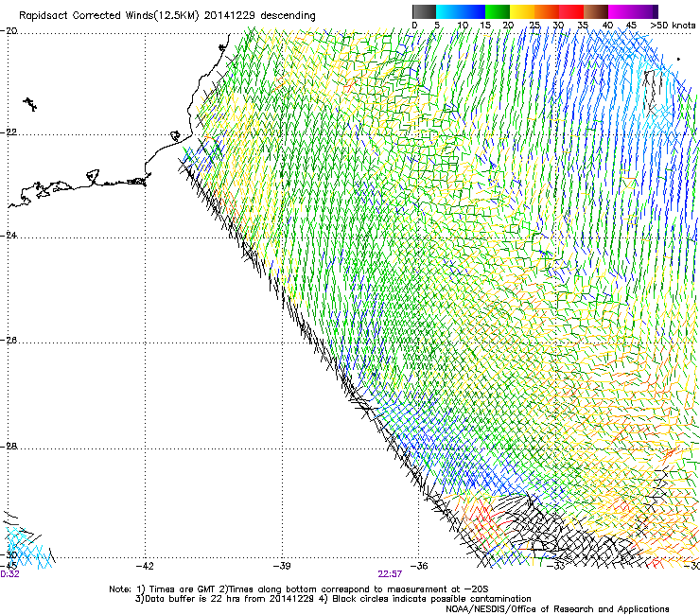Click the yellow 20-25 knots legend segment

point(522,11)
